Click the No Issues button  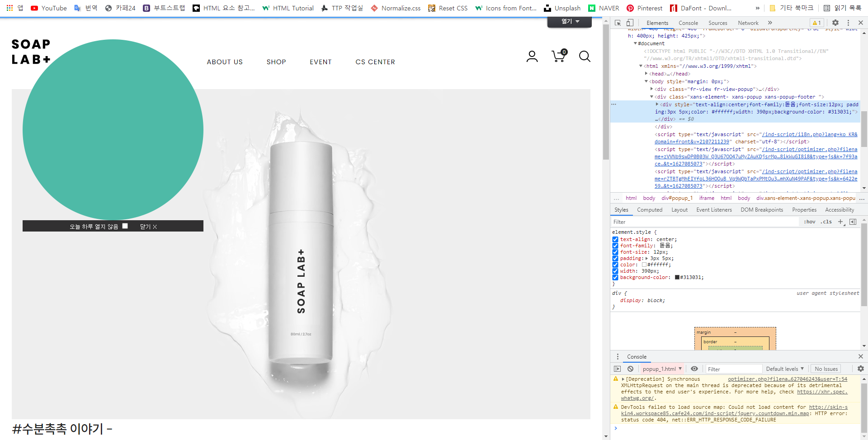[826, 369]
